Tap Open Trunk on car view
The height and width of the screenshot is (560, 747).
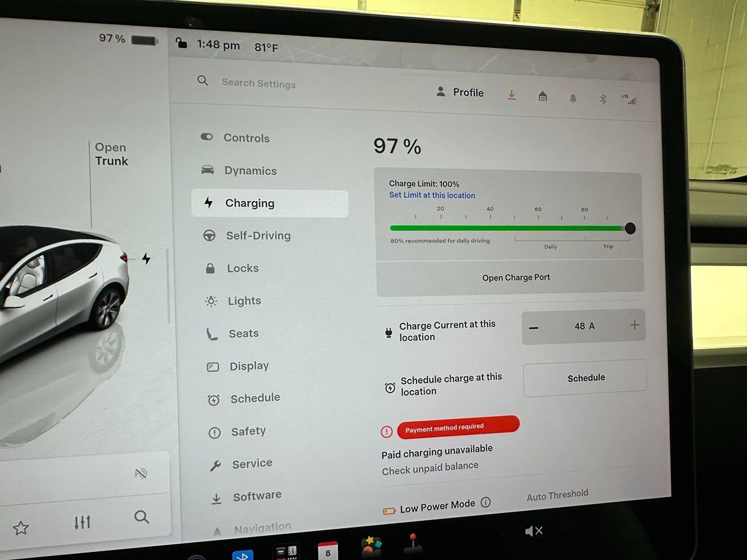pyautogui.click(x=111, y=154)
